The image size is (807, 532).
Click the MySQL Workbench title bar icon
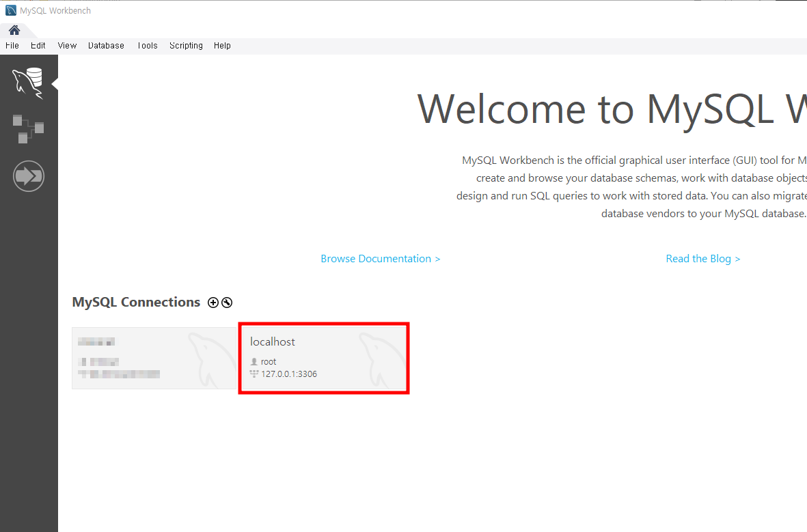10,10
